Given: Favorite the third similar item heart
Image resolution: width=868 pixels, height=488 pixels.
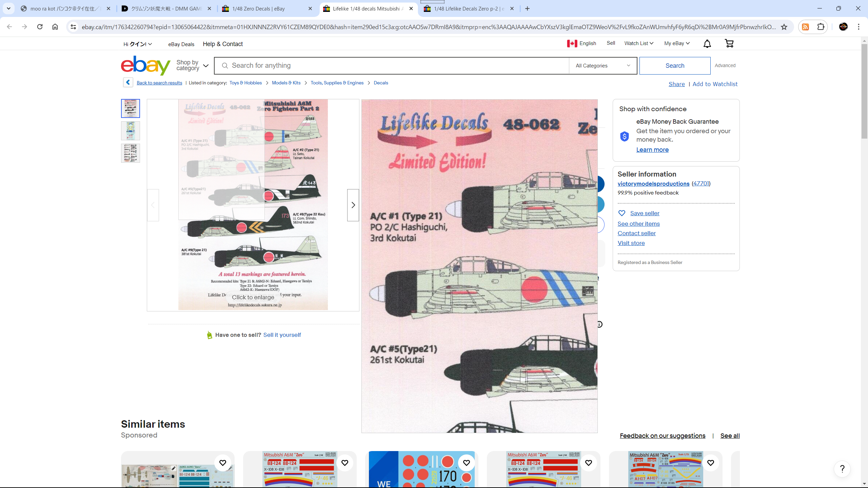Looking at the screenshot, I should 467,463.
